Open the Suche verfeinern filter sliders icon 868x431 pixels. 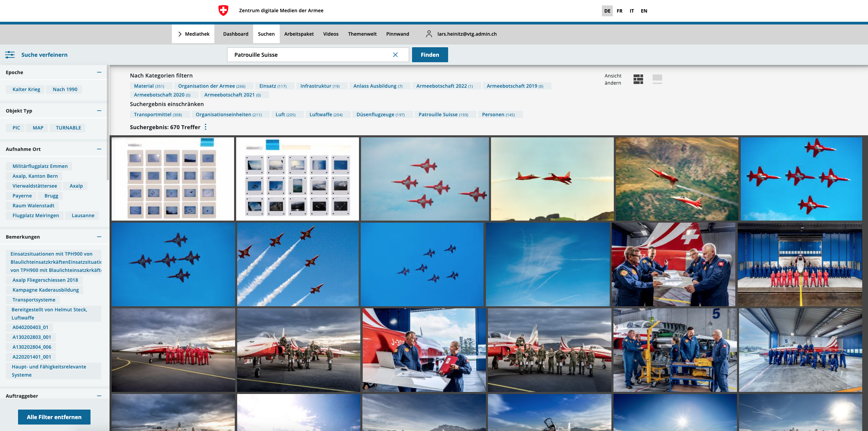click(10, 55)
